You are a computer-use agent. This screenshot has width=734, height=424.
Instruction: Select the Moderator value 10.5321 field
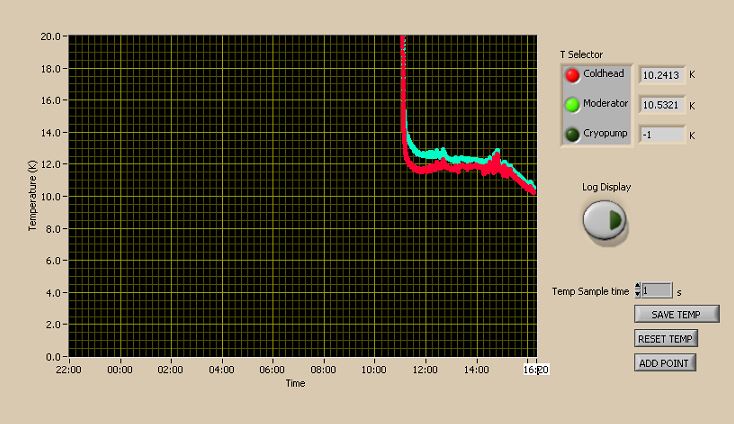661,105
